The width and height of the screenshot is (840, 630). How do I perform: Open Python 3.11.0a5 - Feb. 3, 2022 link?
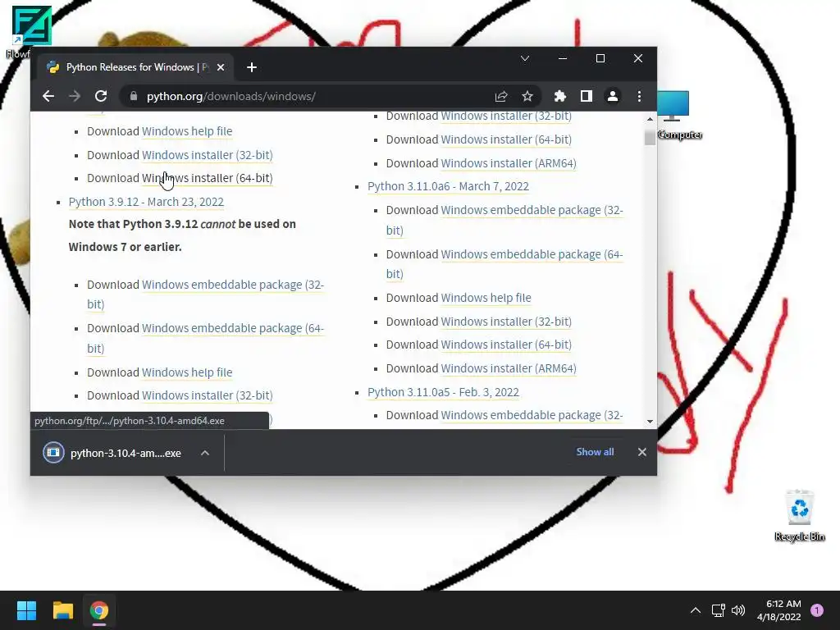point(443,392)
